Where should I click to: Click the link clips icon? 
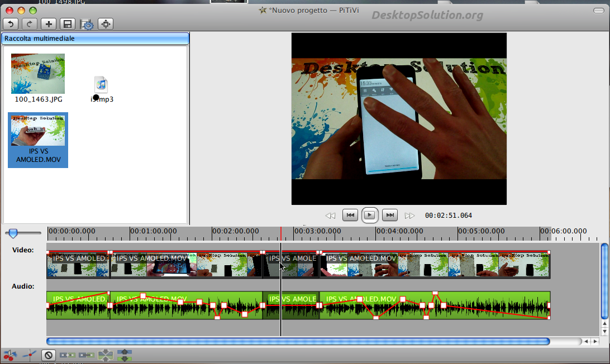click(x=87, y=355)
